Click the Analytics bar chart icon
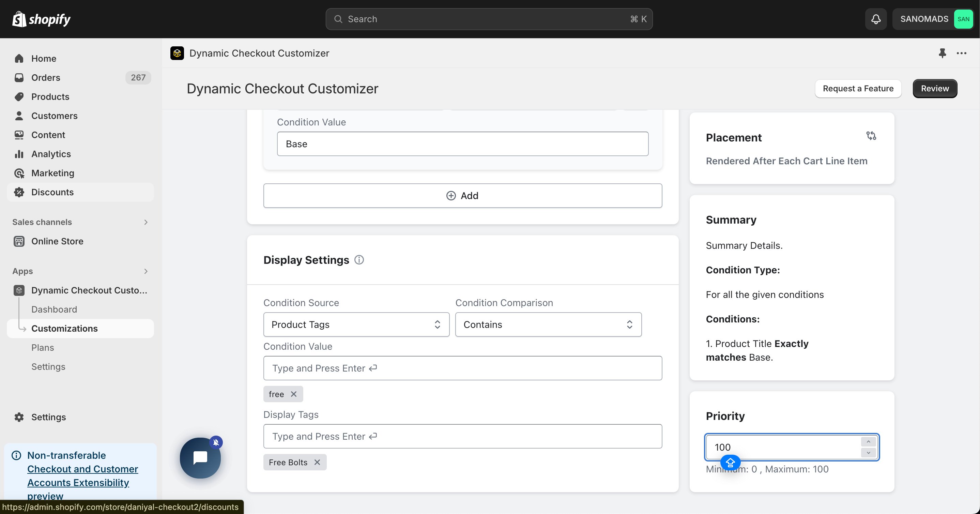This screenshot has width=980, height=514. click(x=19, y=154)
